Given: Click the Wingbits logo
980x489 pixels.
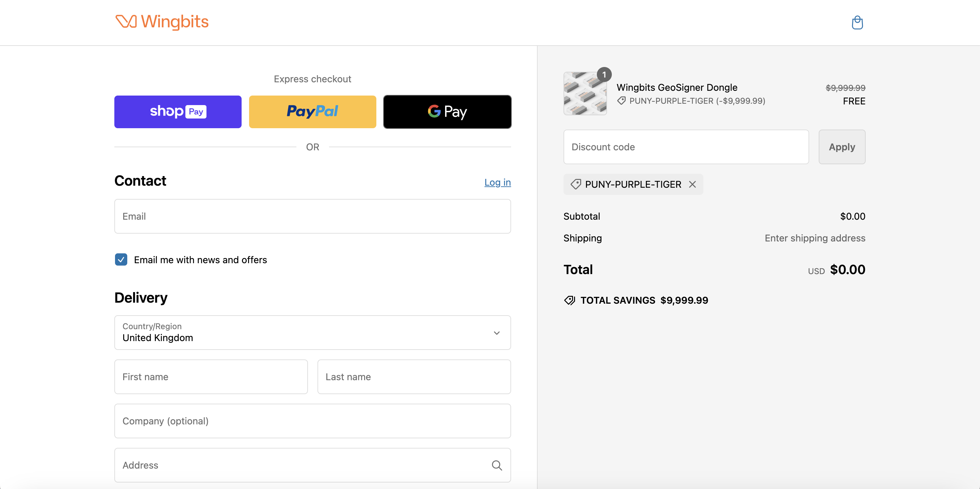Looking at the screenshot, I should (x=162, y=22).
